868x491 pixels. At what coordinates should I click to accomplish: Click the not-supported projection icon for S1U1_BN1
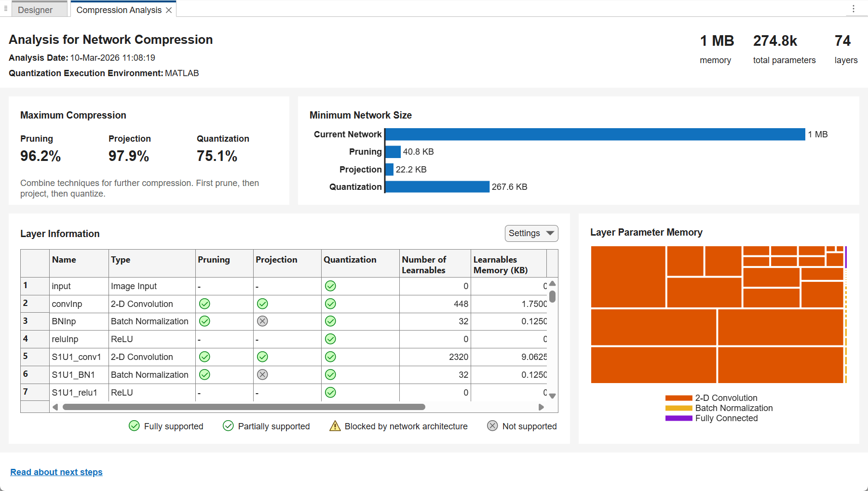pos(262,374)
